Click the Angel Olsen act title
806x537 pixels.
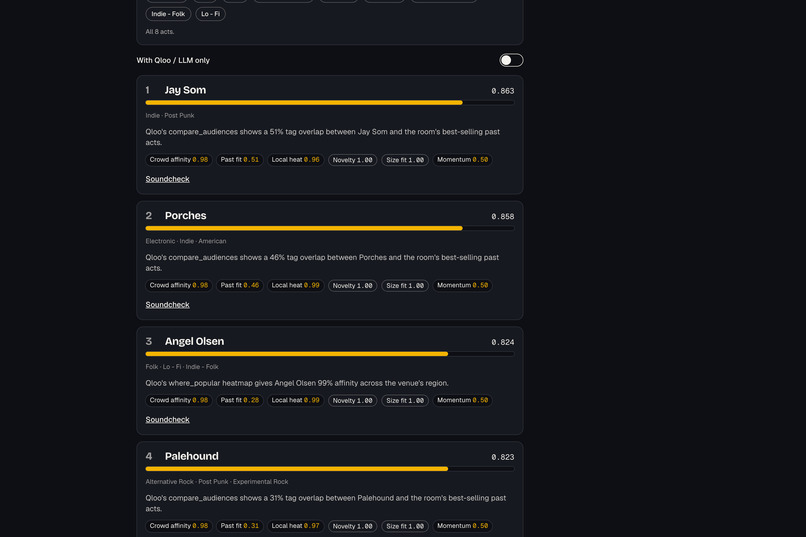(x=194, y=341)
